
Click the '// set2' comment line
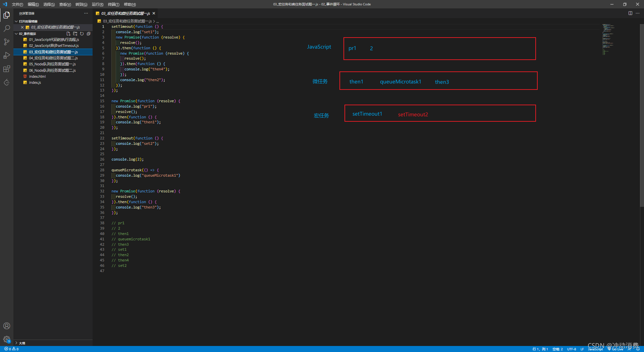point(119,266)
